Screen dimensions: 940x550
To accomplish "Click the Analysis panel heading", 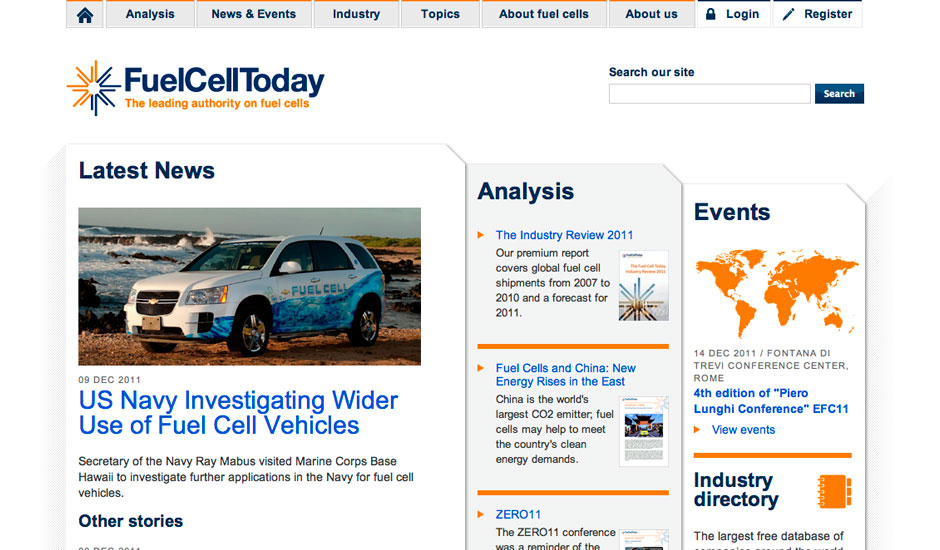I will click(526, 192).
